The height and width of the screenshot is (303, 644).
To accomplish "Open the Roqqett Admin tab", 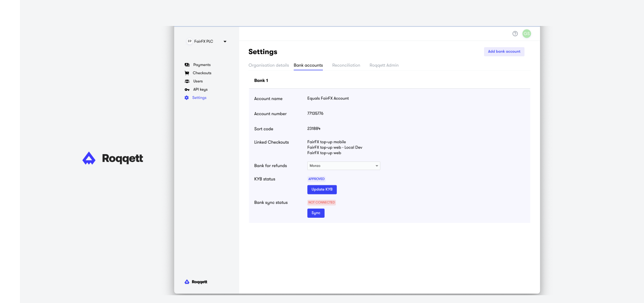I will (384, 65).
